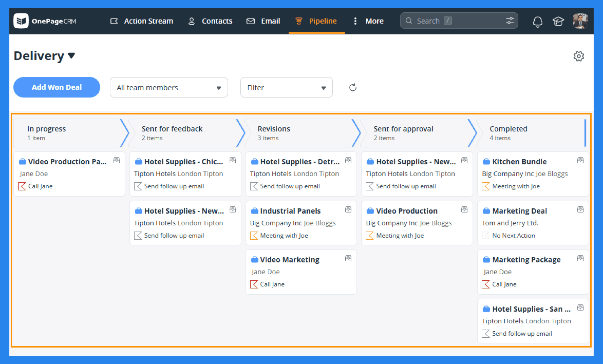
Task: Click Jane Doe on Video Marketing card
Action: point(265,272)
